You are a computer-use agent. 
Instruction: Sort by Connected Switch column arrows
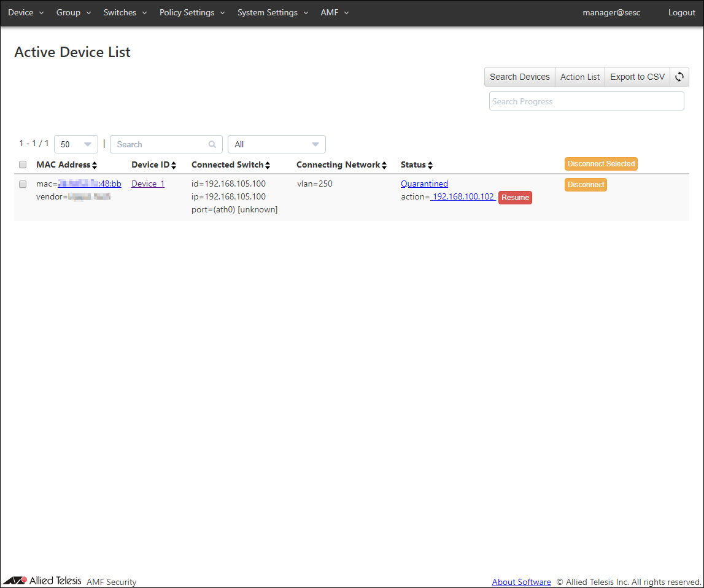click(x=268, y=165)
